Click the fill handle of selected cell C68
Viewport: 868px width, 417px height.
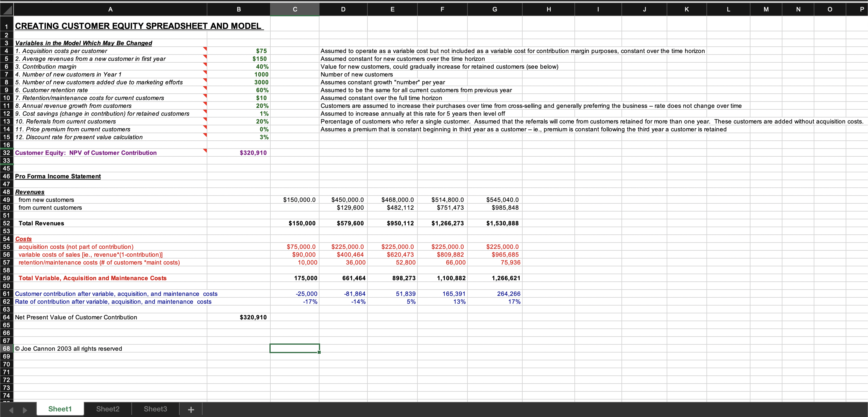click(319, 352)
